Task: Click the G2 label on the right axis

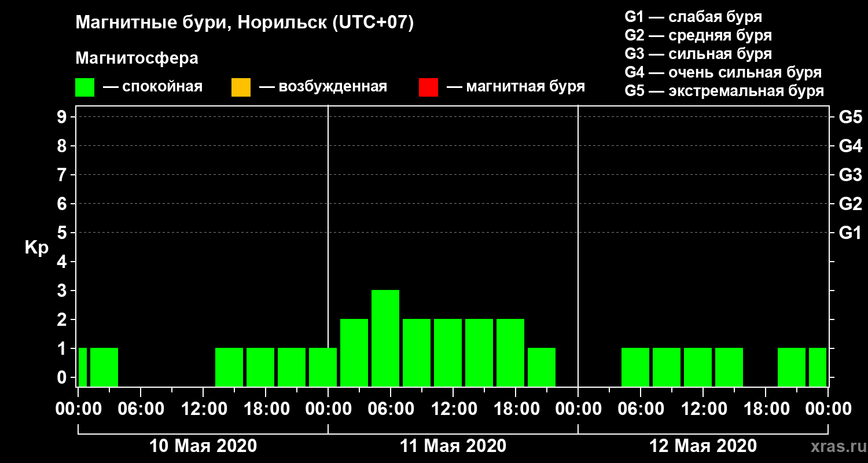Action: coord(851,204)
